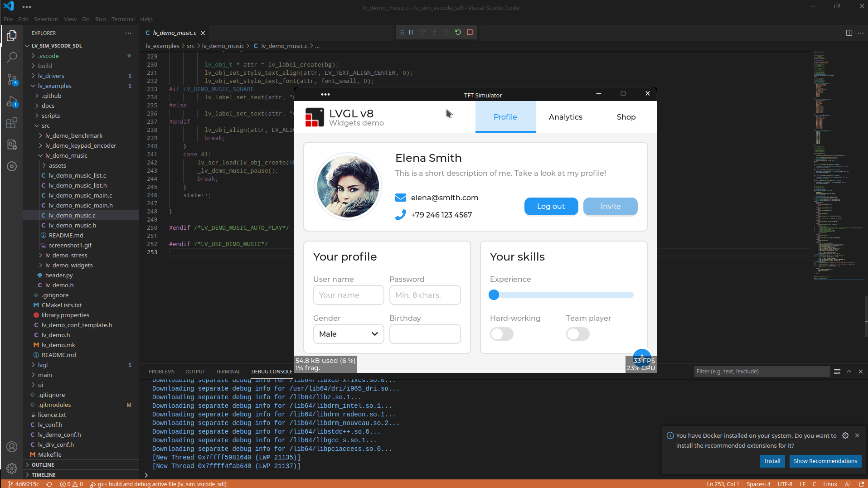Open the Source Control view
Image resolution: width=868 pixels, height=488 pixels.
coord(12,79)
